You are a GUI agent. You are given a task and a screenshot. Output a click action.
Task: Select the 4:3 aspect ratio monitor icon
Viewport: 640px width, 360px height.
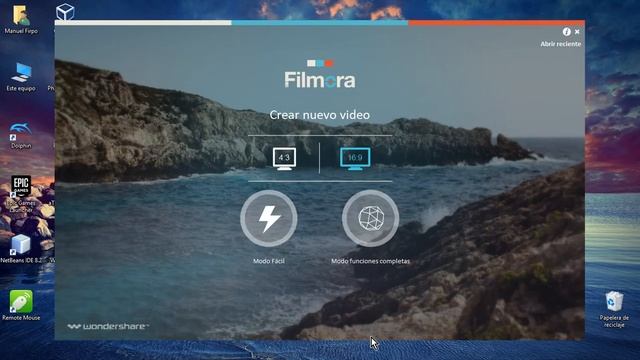pos(284,158)
